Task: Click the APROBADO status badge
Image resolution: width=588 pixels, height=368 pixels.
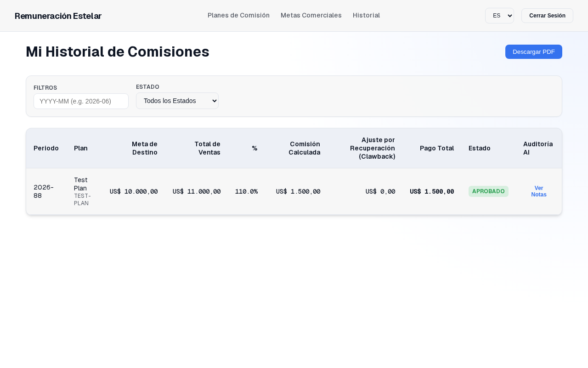Action: pos(488,191)
